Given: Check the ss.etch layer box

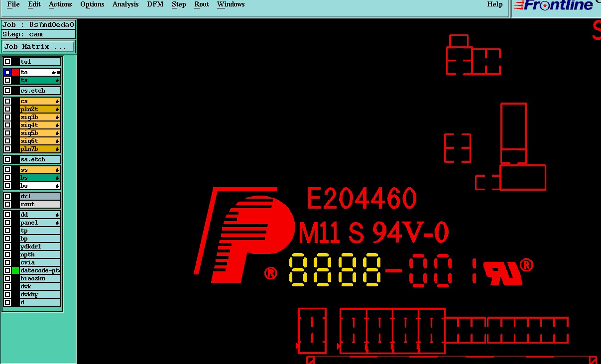Looking at the screenshot, I should tap(7, 159).
